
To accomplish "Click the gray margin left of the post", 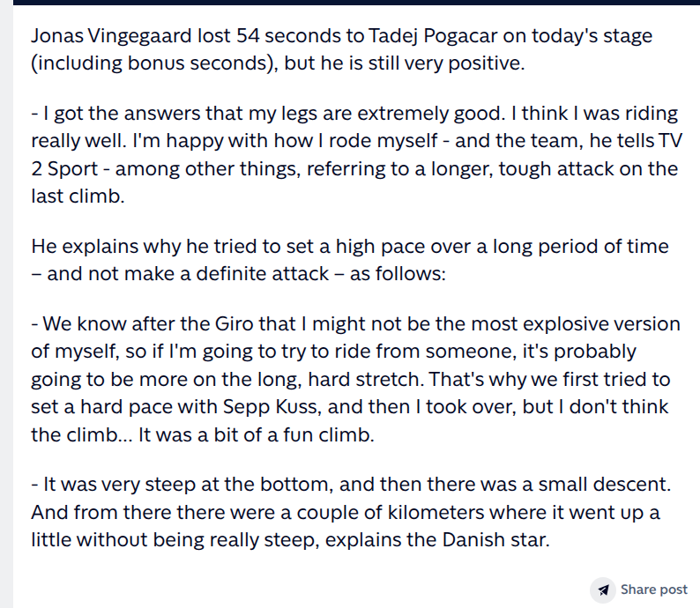I will pos(6,304).
